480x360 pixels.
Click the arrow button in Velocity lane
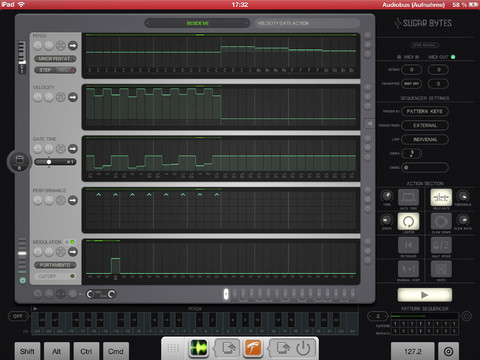pos(73,97)
